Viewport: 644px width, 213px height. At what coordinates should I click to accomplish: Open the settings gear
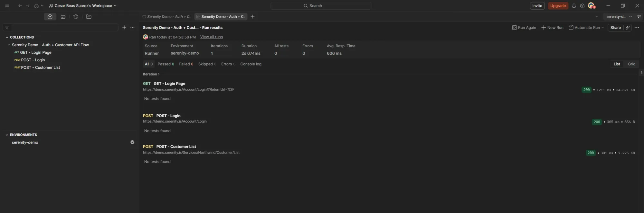pyautogui.click(x=582, y=6)
